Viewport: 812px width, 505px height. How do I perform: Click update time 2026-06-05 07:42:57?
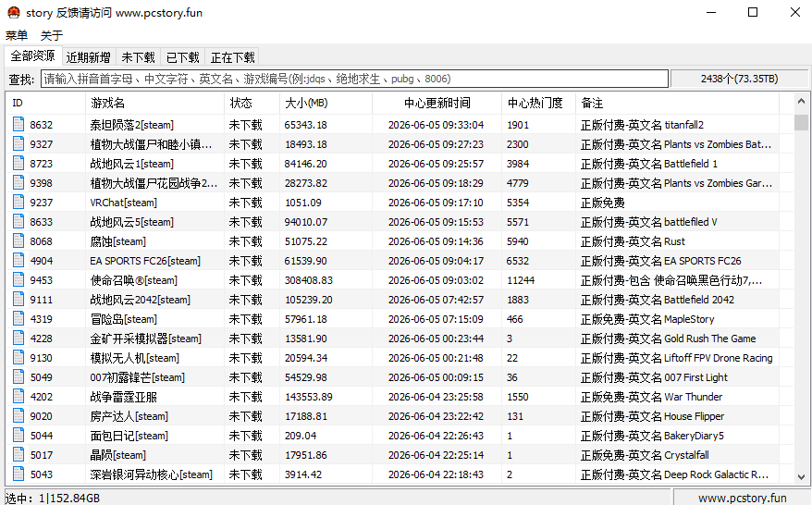tap(436, 300)
